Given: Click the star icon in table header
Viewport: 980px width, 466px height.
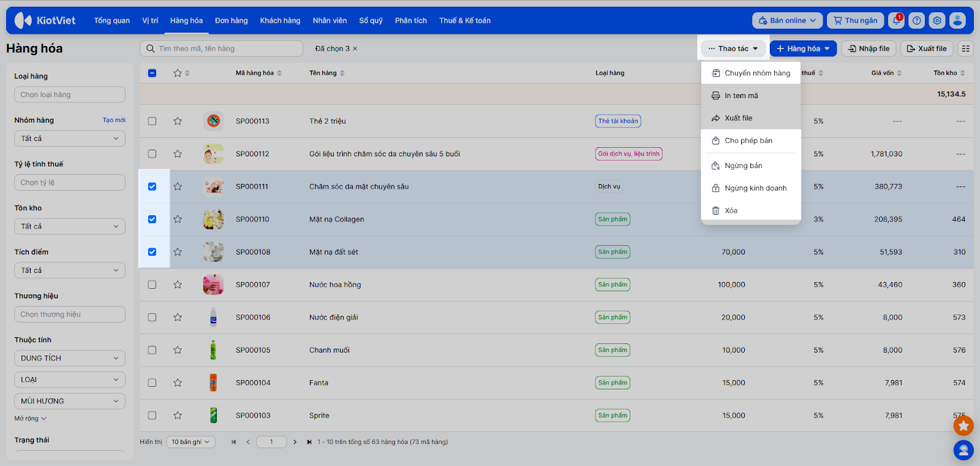Looking at the screenshot, I should click(178, 73).
